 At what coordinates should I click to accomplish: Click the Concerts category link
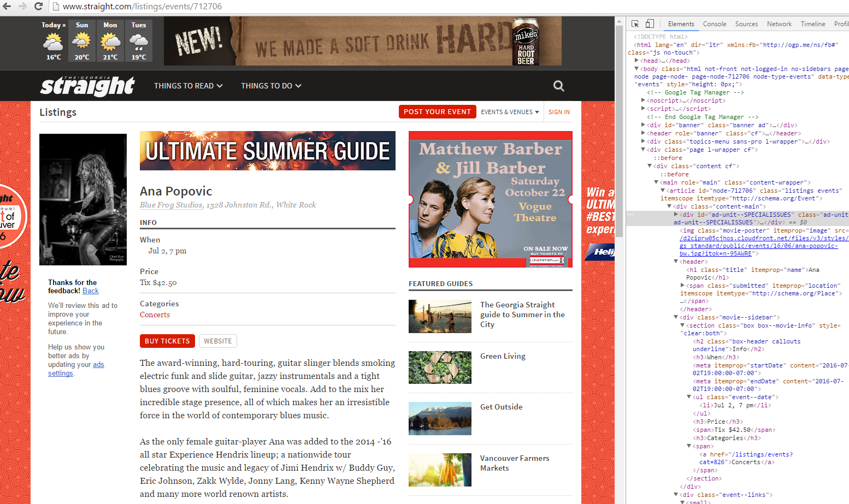[155, 315]
